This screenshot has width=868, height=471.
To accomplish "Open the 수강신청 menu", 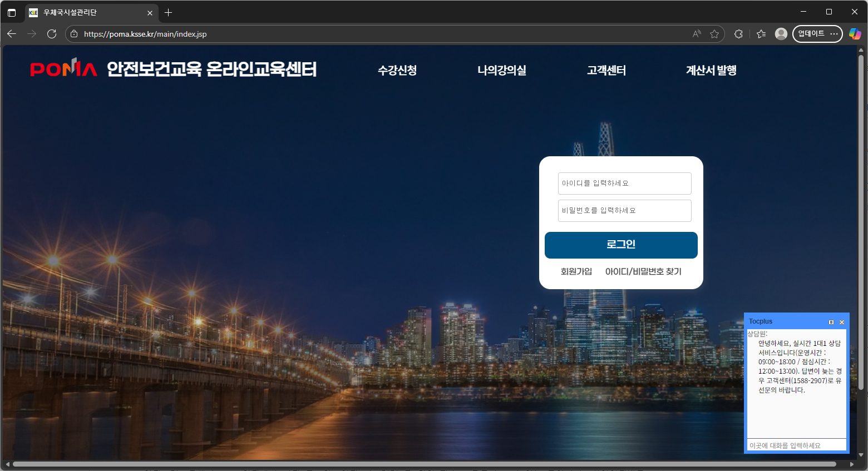I will [397, 70].
